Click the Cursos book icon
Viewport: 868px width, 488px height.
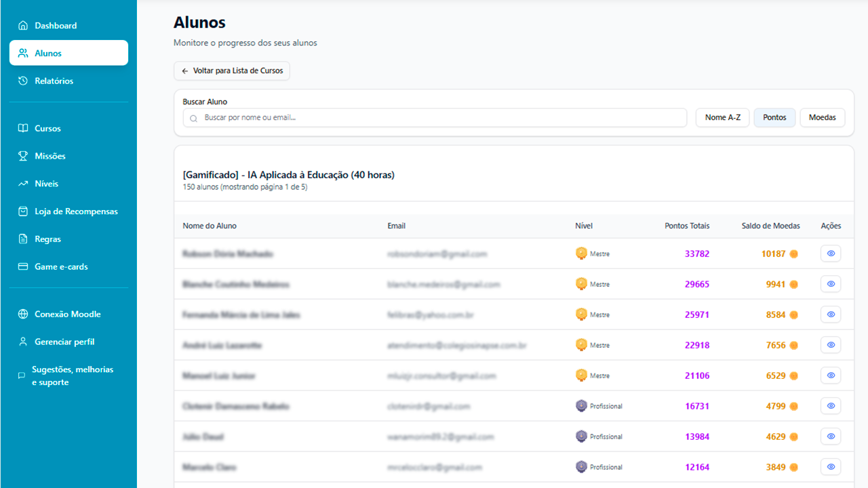23,129
